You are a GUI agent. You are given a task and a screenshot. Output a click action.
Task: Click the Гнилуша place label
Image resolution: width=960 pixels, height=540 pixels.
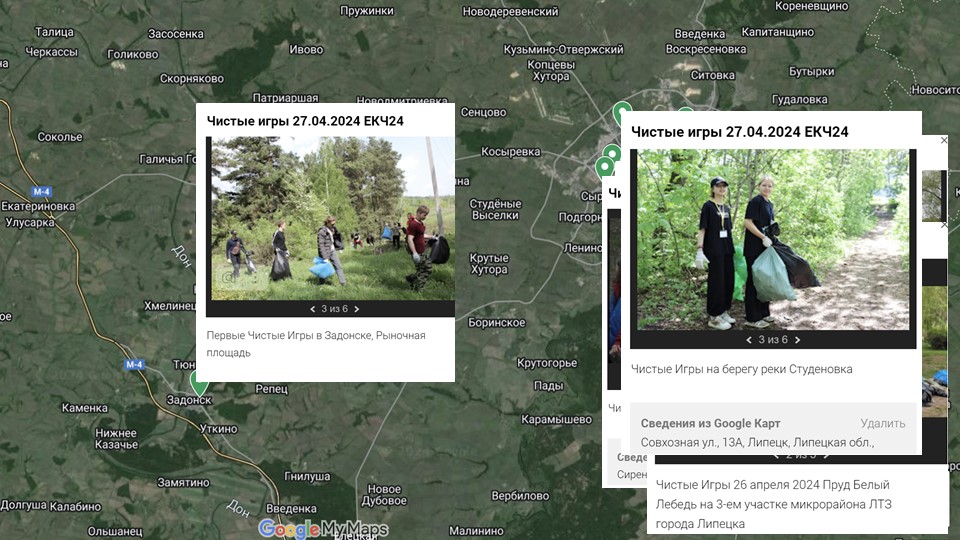[307, 476]
